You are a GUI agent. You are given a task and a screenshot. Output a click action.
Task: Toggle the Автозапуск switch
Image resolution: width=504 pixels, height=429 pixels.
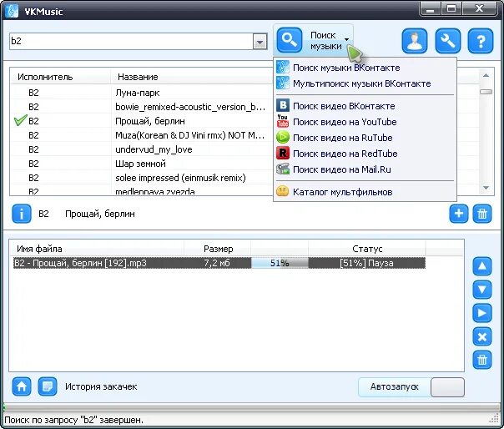point(447,387)
